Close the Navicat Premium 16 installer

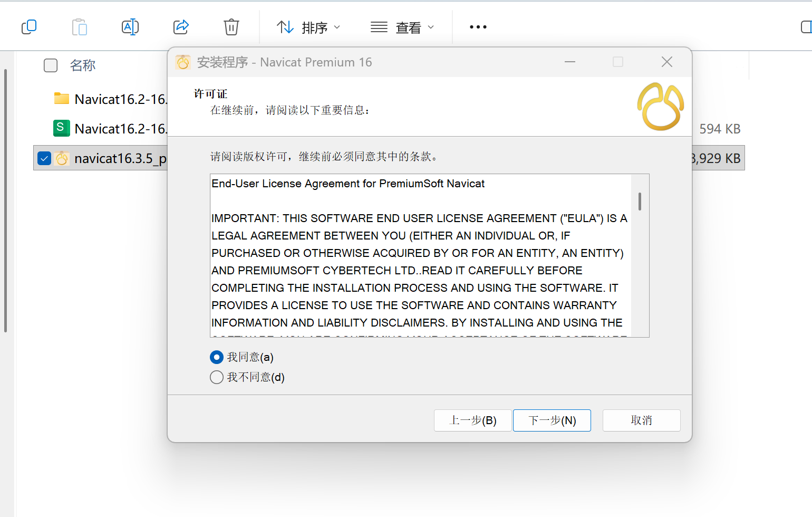point(667,62)
